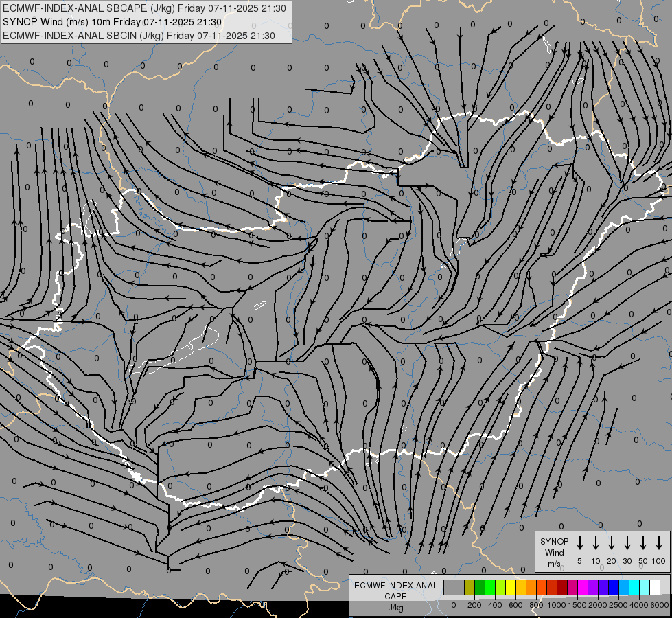Click the '1000' tick label of the CAPE scale

(x=557, y=605)
